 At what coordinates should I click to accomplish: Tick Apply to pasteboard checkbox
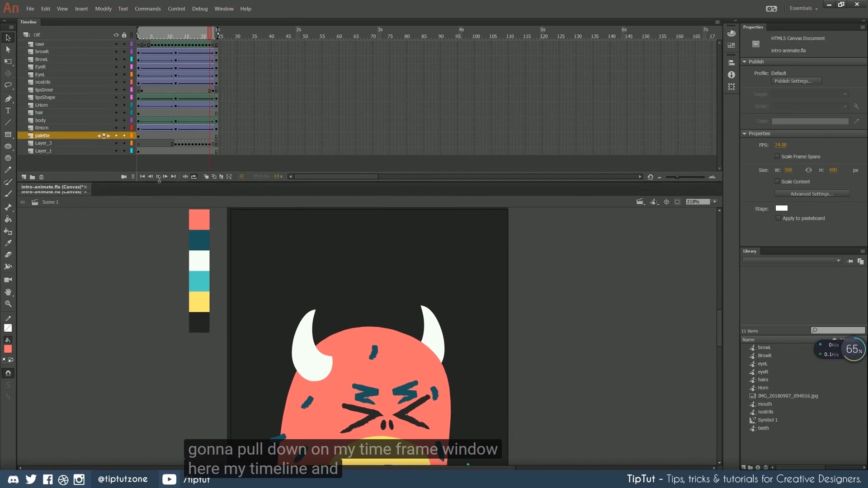(778, 218)
